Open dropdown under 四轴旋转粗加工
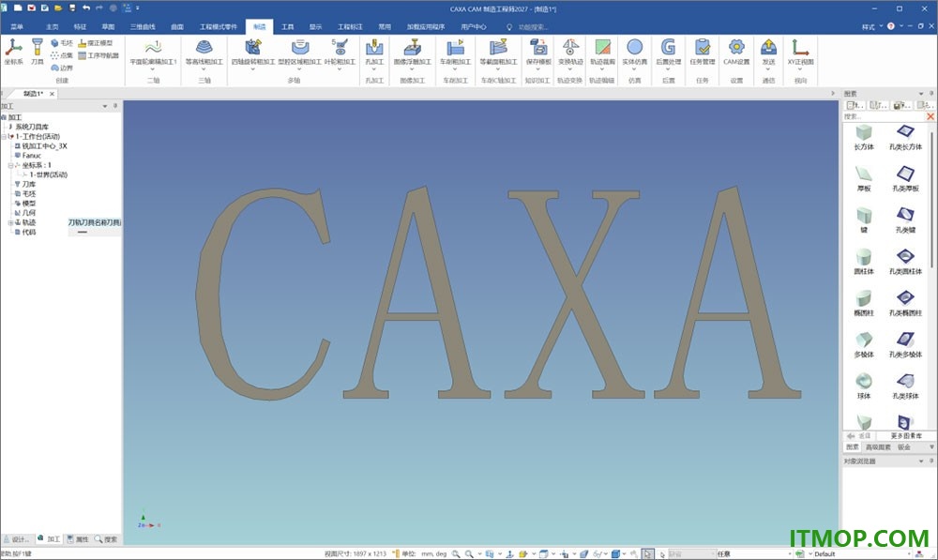 (253, 68)
